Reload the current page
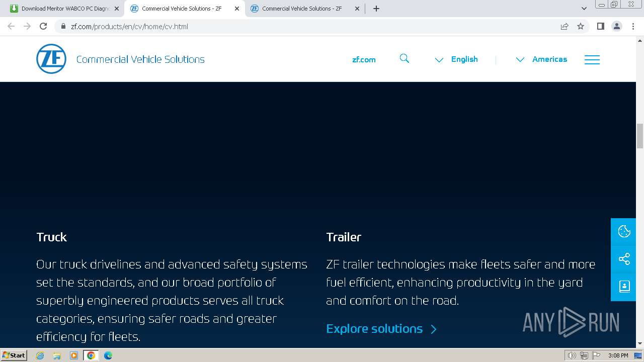Image resolution: width=644 pixels, height=362 pixels. point(43,26)
